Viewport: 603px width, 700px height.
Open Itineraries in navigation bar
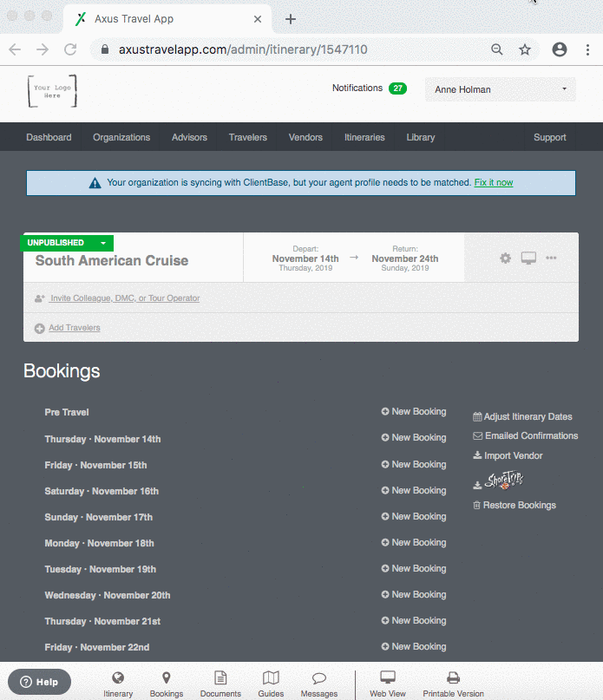364,137
